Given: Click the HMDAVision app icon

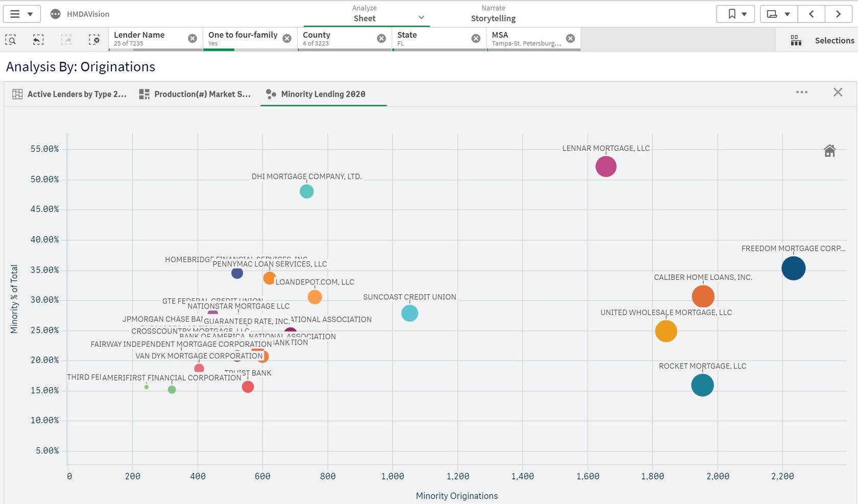Looking at the screenshot, I should tap(56, 14).
